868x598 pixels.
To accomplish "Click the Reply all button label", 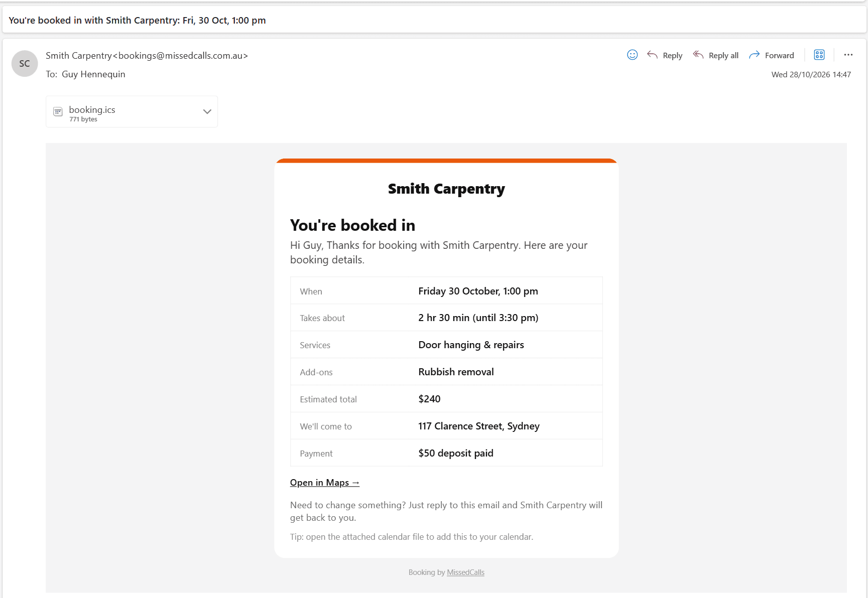I will pyautogui.click(x=723, y=56).
